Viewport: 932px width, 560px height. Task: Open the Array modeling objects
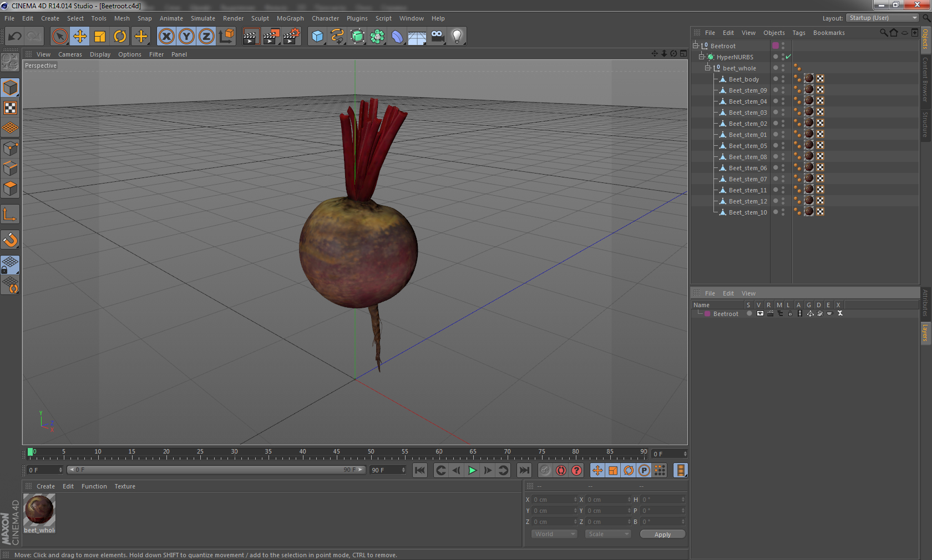(377, 37)
